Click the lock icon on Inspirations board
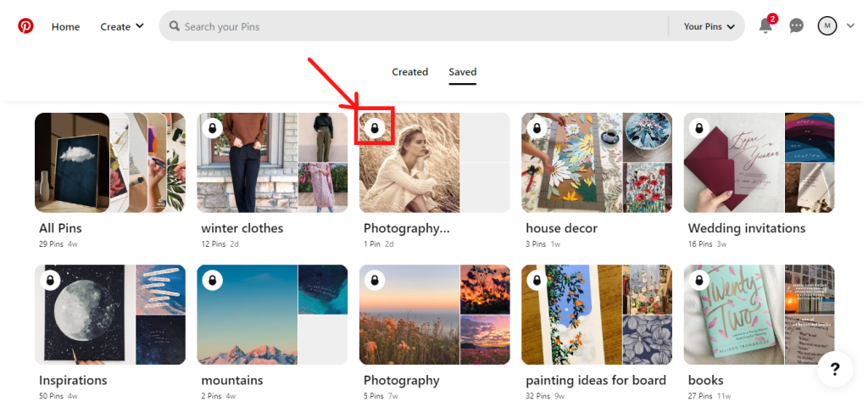The image size is (868, 402). [x=50, y=281]
